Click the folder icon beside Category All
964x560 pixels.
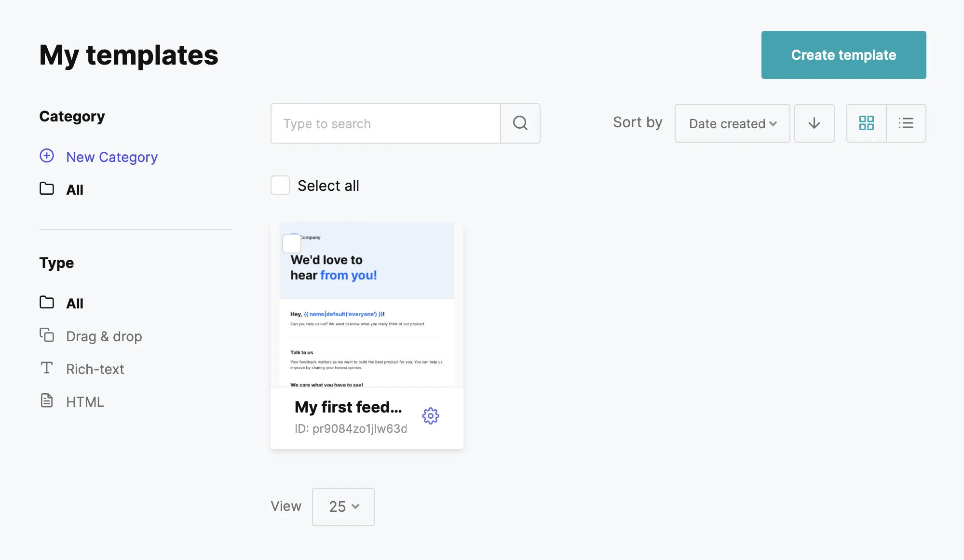[47, 188]
